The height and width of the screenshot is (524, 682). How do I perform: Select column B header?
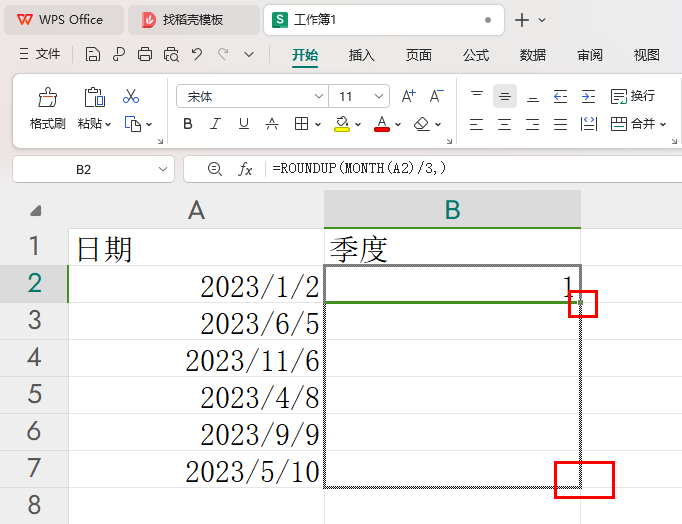pyautogui.click(x=452, y=210)
